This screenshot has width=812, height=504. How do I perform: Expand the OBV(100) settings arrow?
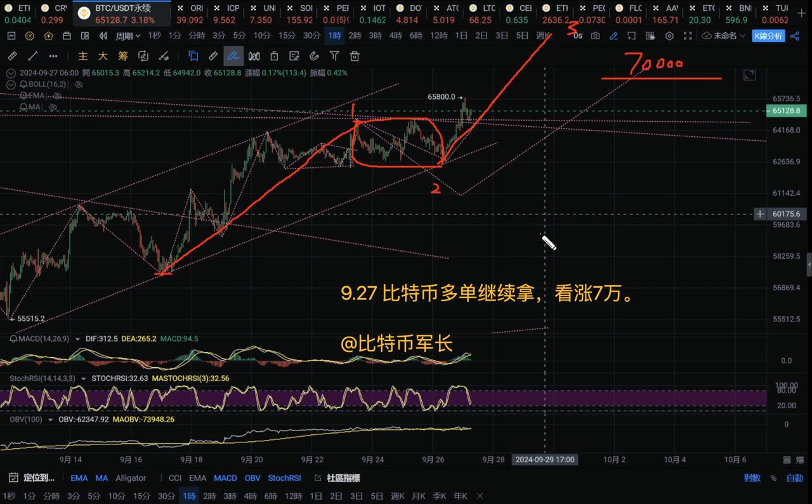click(x=51, y=420)
